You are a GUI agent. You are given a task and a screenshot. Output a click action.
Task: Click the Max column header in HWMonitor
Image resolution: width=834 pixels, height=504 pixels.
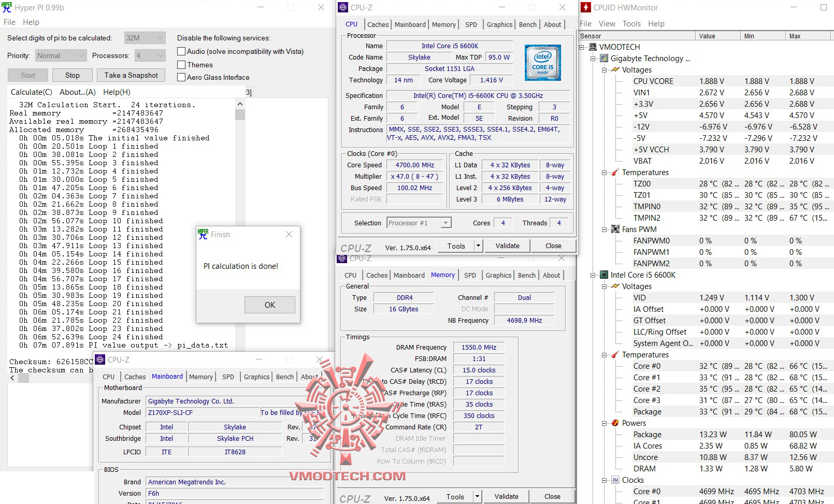pos(809,36)
